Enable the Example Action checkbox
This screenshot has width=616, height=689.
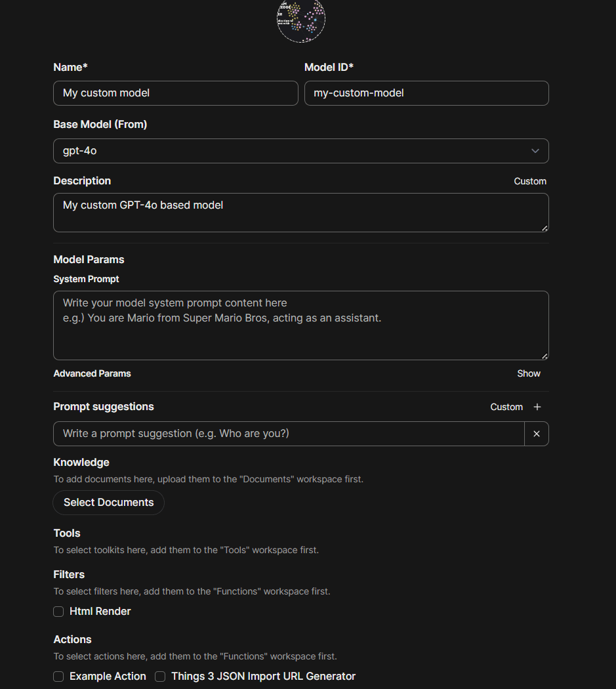(58, 676)
